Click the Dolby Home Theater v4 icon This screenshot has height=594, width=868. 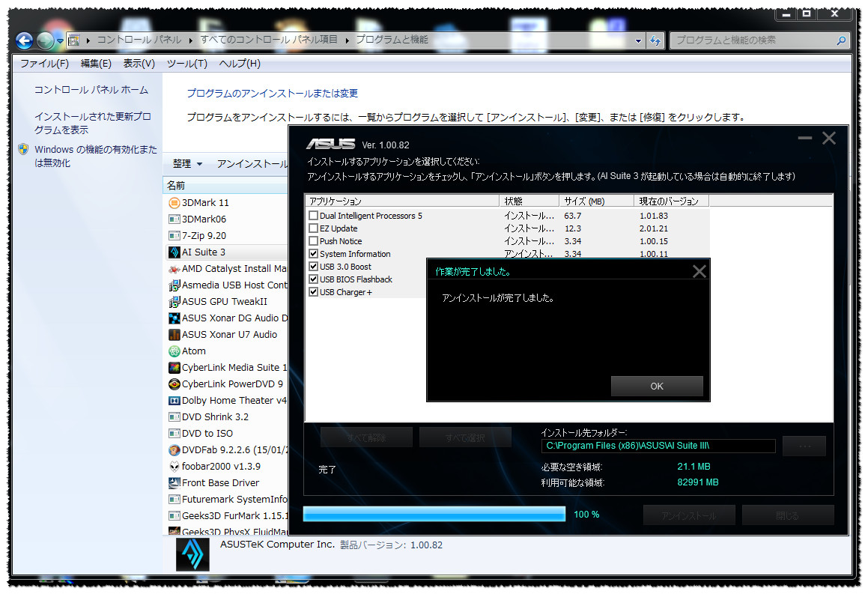174,401
